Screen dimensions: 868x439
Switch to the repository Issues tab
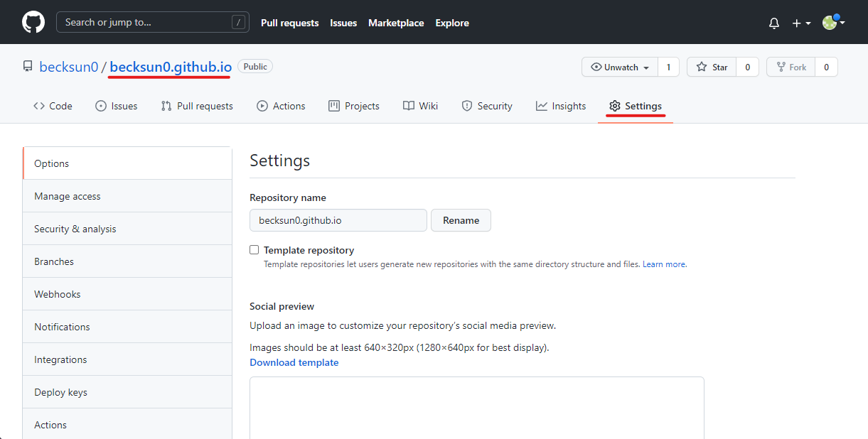coord(116,106)
